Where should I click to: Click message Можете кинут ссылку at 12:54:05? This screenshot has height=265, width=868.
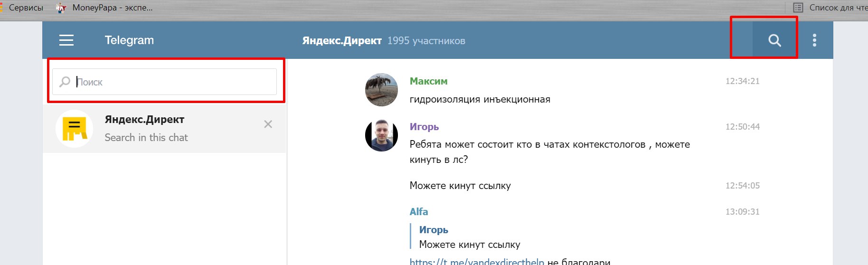[460, 186]
